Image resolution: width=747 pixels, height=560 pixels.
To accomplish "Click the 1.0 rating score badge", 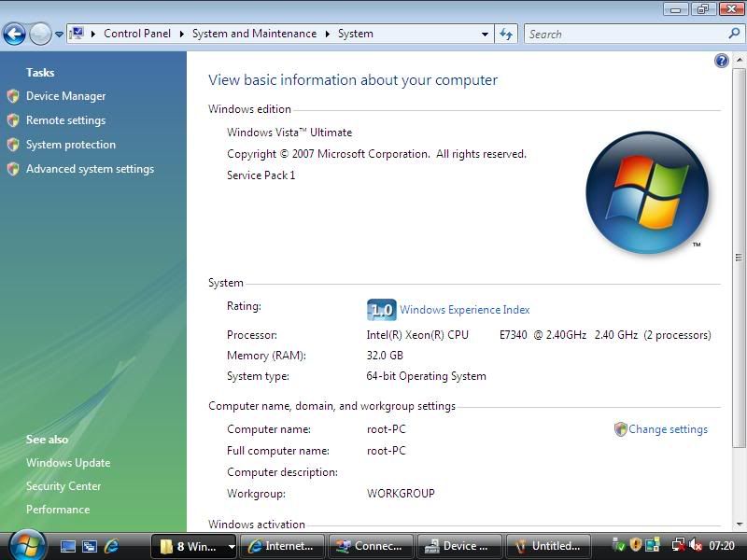I will [382, 310].
